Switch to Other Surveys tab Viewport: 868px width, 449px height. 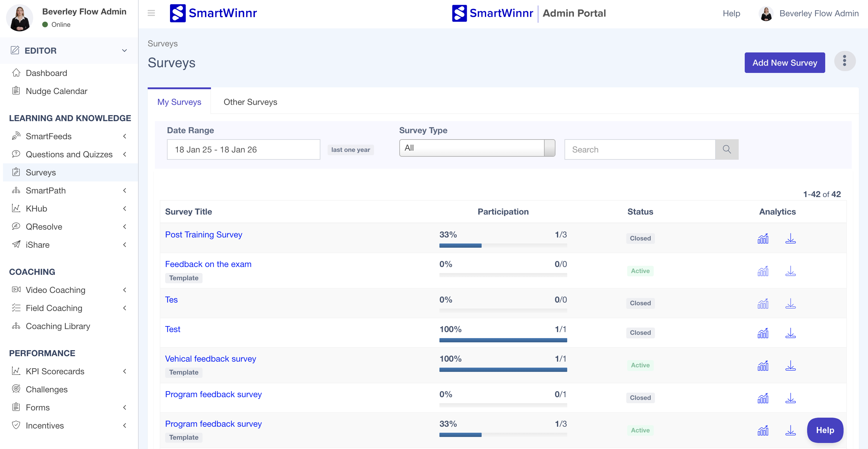(x=250, y=102)
